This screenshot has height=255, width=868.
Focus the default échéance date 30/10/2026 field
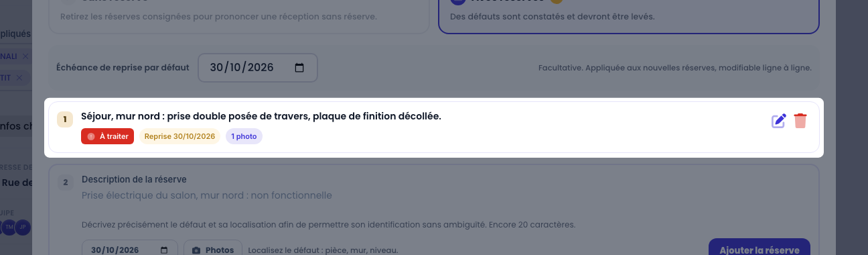coord(258,68)
